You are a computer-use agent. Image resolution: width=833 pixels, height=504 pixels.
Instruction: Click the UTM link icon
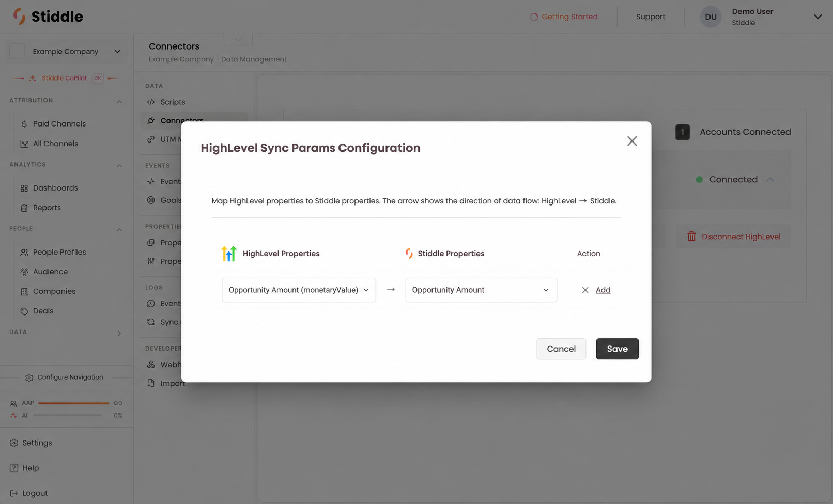[151, 139]
